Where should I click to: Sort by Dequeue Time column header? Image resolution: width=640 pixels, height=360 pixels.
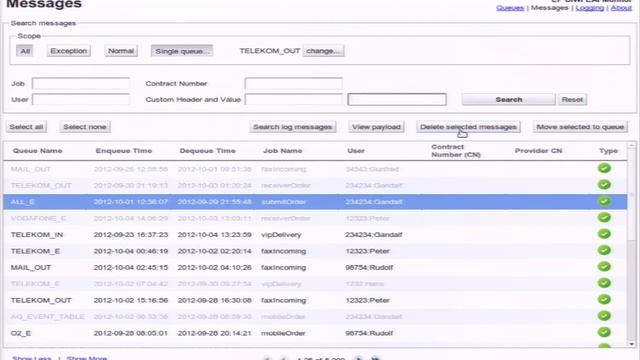coord(207,151)
